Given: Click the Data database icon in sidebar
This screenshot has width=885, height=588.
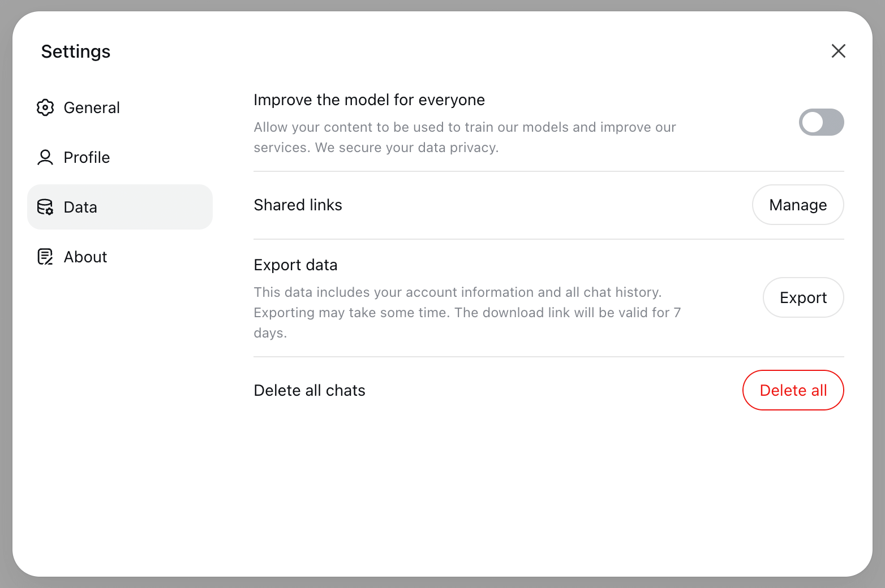Looking at the screenshot, I should 45,207.
